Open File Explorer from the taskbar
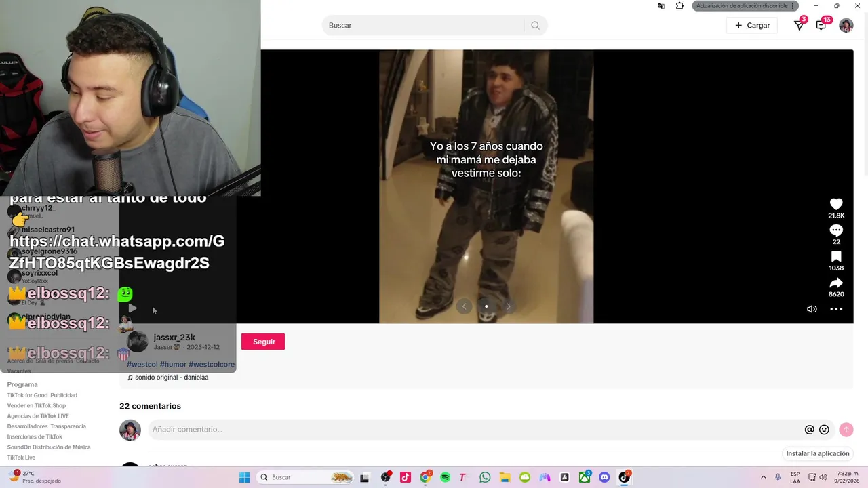Screen dimensions: 868x488 505,477
